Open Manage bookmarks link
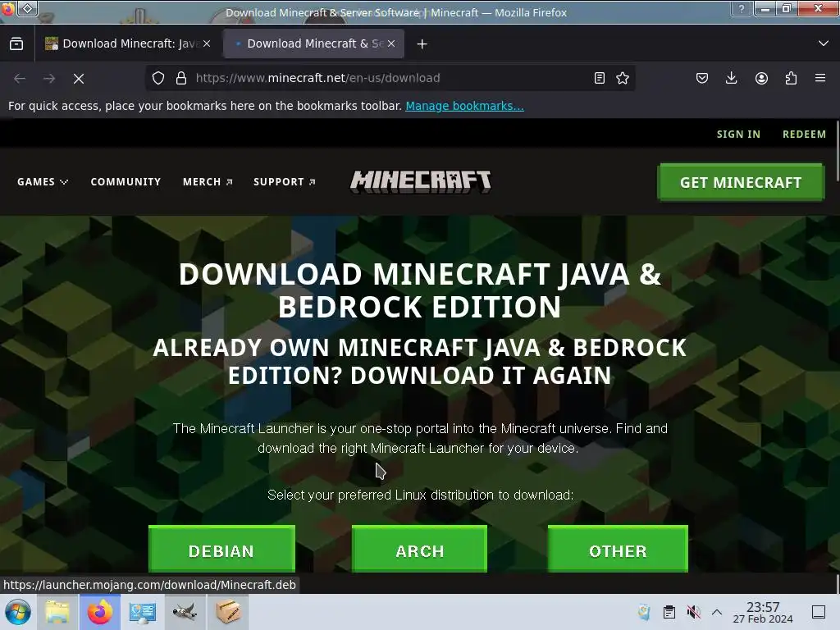840x630 pixels. click(464, 106)
